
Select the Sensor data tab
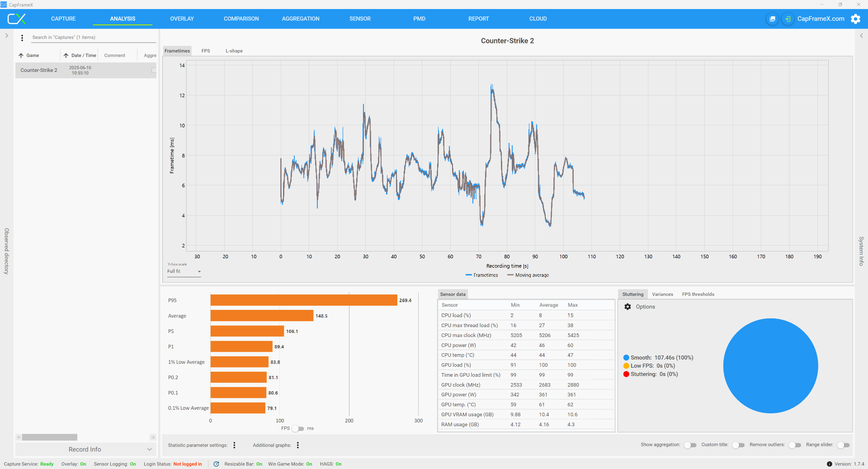(x=453, y=294)
